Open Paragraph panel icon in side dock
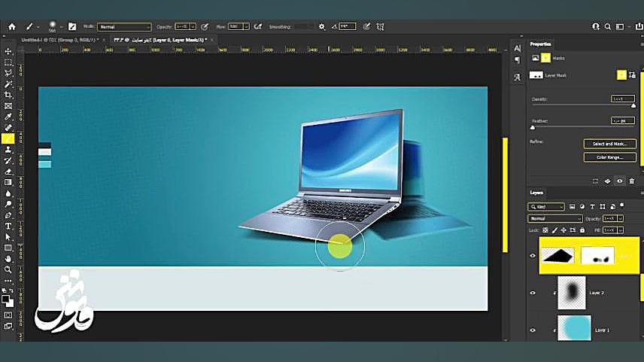This screenshot has height=362, width=644. tap(518, 61)
